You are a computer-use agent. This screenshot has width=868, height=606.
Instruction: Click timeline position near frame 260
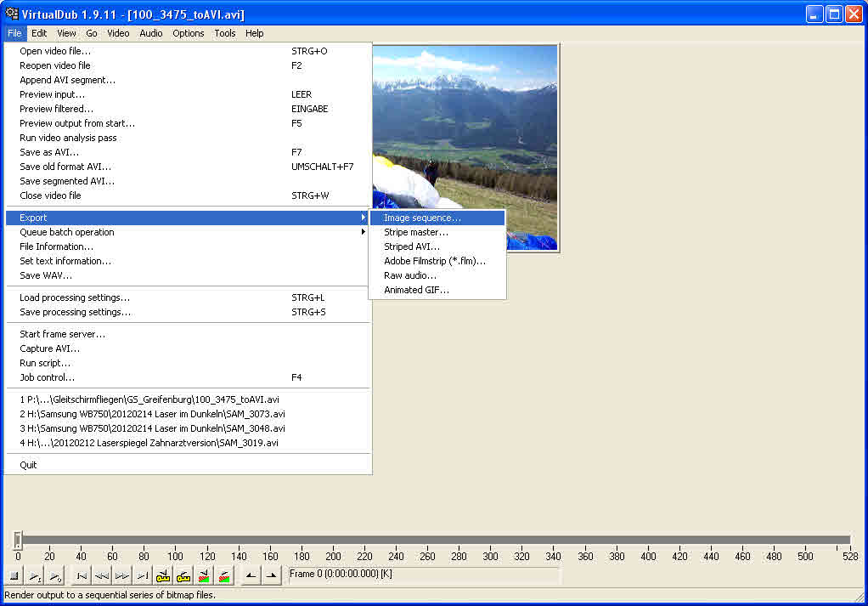coord(427,540)
